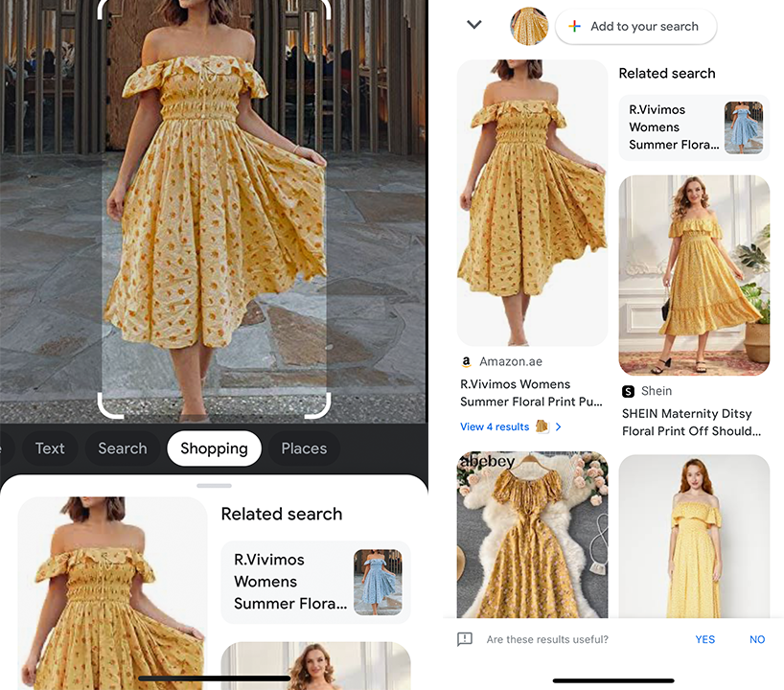The height and width of the screenshot is (690, 784).
Task: Open R.Vivimos related search in left panel
Action: 315,582
